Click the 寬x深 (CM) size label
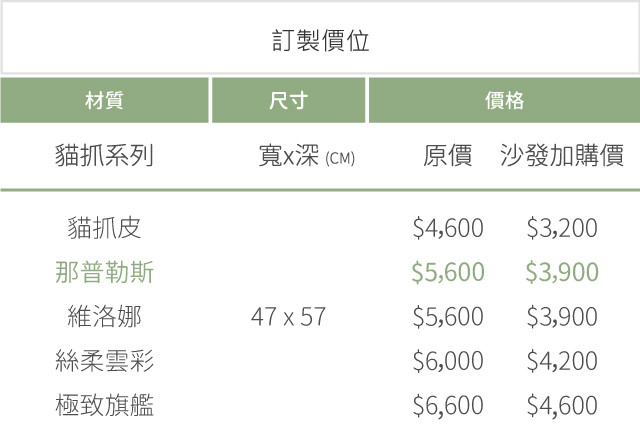This screenshot has width=640, height=443. point(306,157)
